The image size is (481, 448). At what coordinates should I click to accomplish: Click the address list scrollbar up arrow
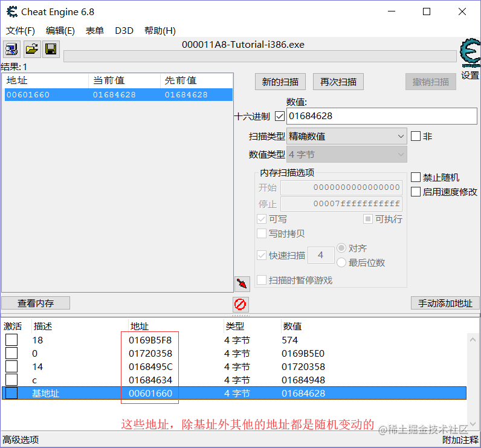(473, 339)
